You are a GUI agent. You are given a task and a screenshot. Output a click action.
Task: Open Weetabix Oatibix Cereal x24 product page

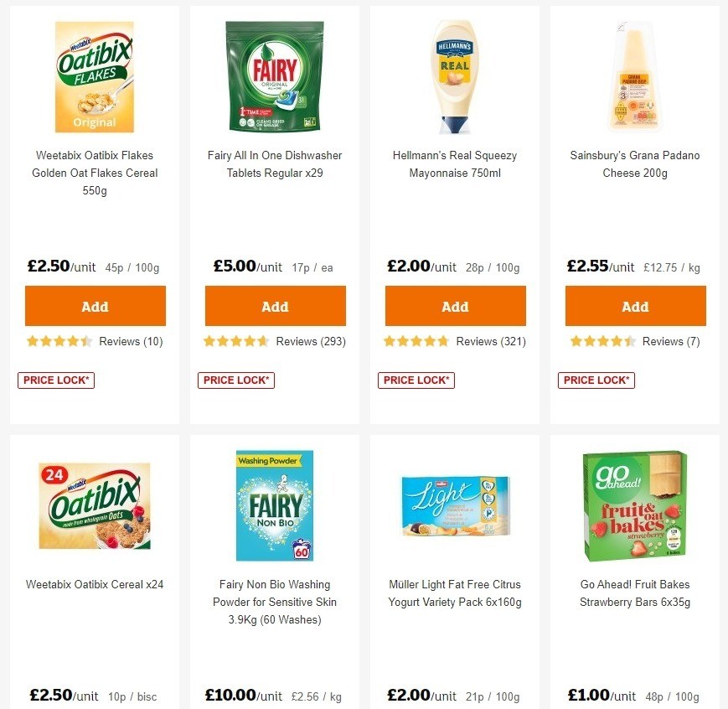click(x=95, y=584)
